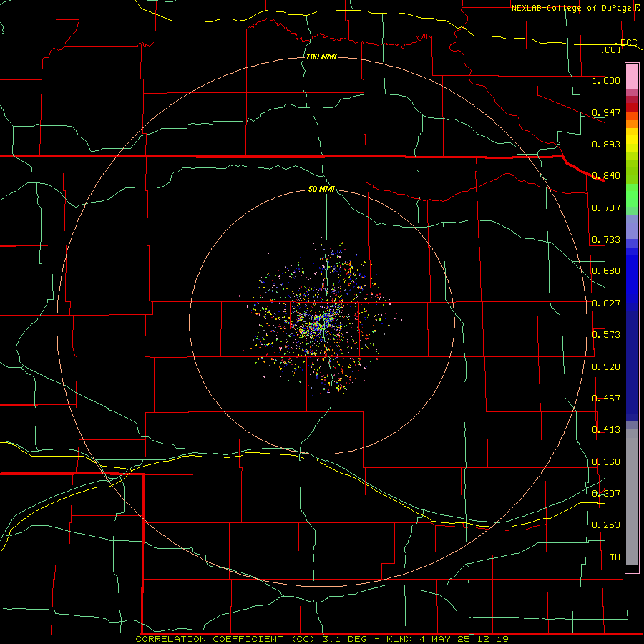Click the 0.680 color scale value
This screenshot has height=644, width=644.
click(x=606, y=271)
